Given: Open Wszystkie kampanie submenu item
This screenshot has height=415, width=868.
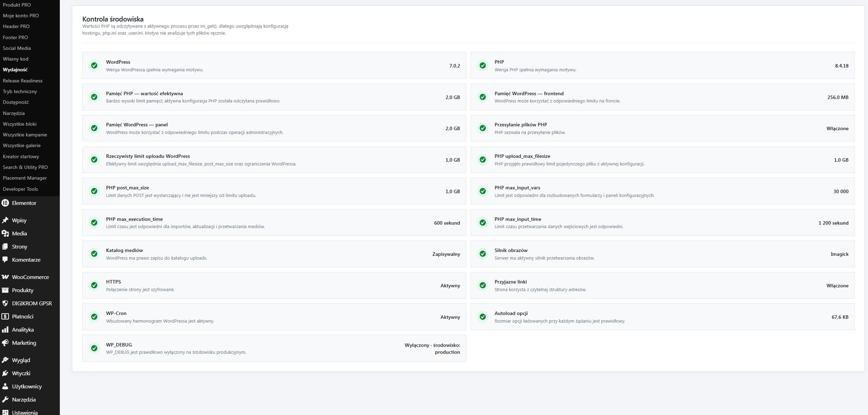Looking at the screenshot, I should [25, 135].
